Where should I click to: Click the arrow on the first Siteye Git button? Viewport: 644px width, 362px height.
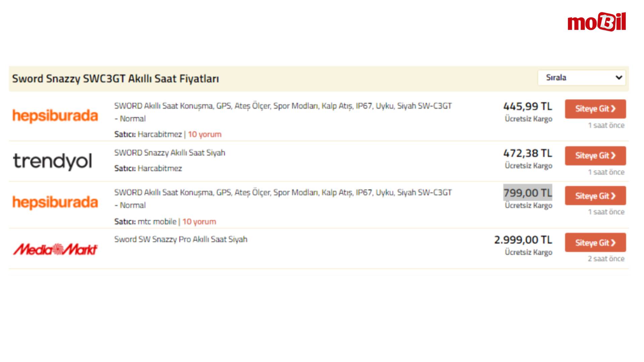pos(613,109)
